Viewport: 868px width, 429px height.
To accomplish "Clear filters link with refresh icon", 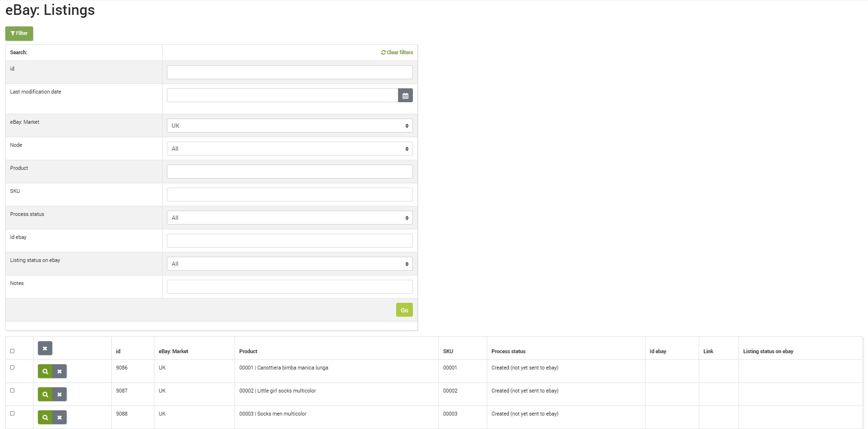I will pos(397,52).
